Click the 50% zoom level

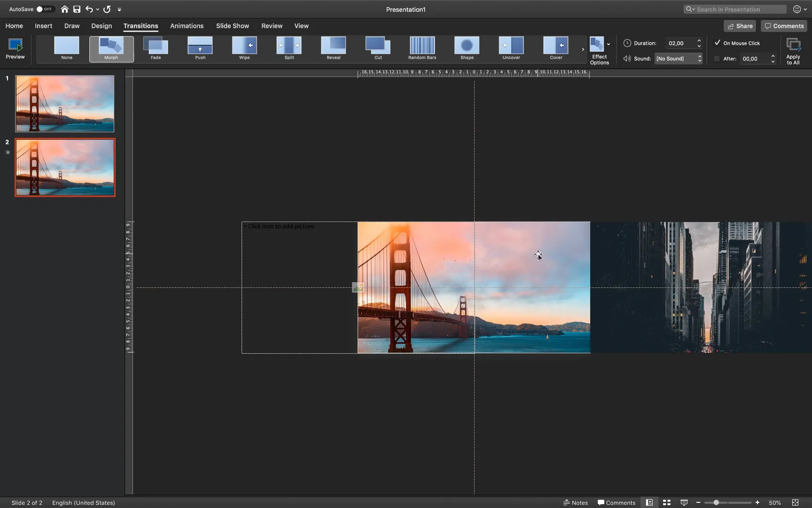pos(775,502)
